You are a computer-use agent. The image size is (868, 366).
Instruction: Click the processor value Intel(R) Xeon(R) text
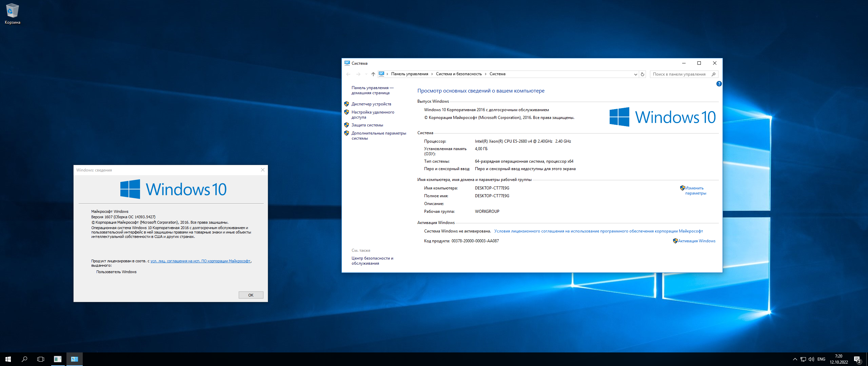click(523, 141)
